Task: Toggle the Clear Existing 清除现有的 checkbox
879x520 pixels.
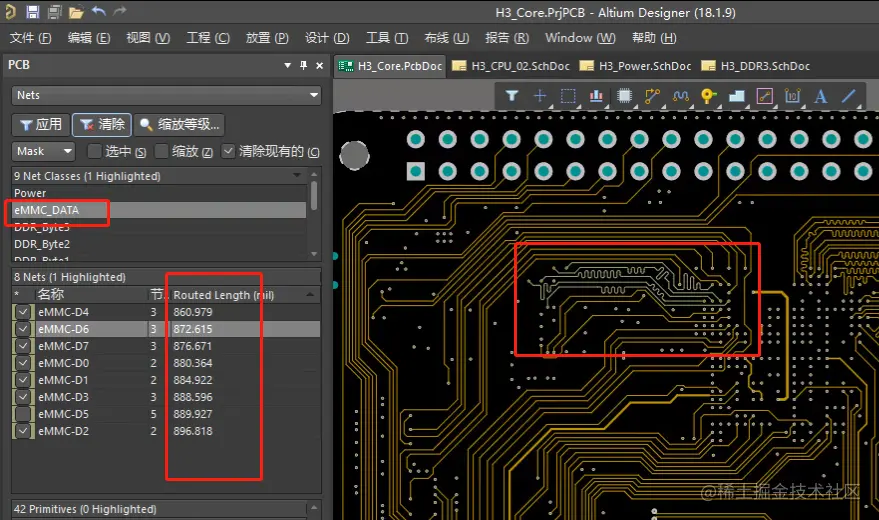Action: [228, 151]
